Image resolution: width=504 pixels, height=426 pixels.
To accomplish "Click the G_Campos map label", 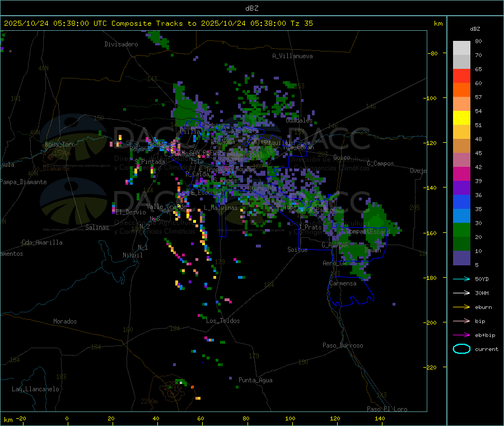I will 381,163.
